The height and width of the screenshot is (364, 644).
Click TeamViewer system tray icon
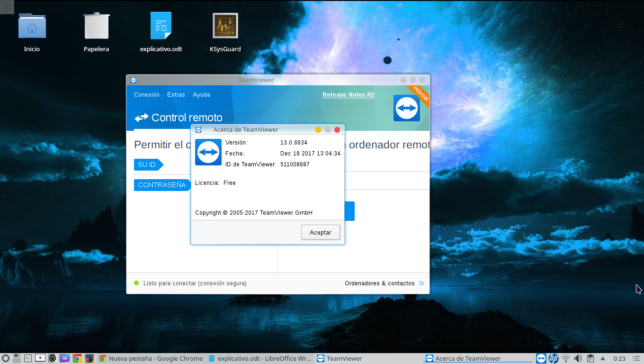click(541, 358)
